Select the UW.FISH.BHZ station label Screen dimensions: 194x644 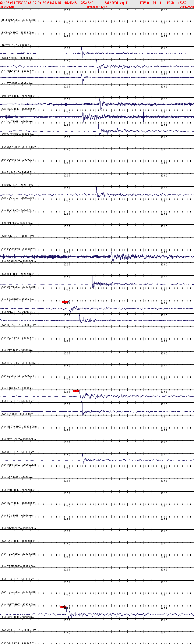(18, 300)
